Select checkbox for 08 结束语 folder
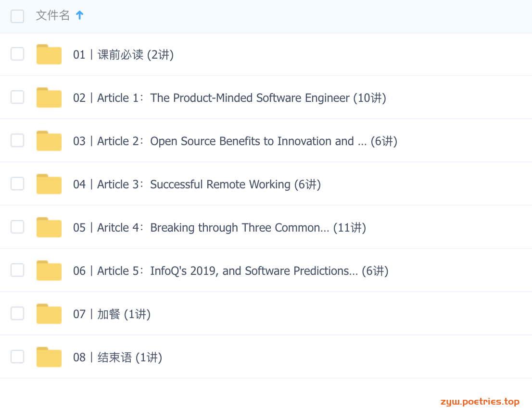532x419 pixels. [x=17, y=357]
